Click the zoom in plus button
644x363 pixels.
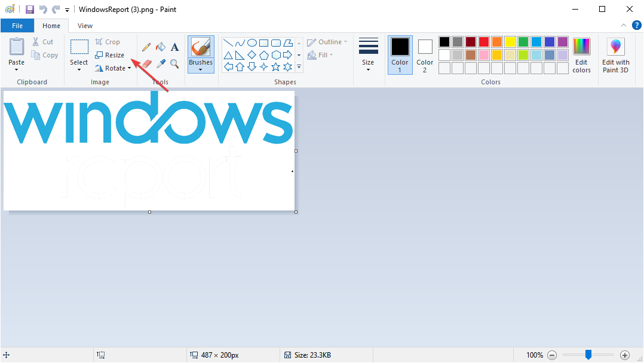click(x=625, y=355)
